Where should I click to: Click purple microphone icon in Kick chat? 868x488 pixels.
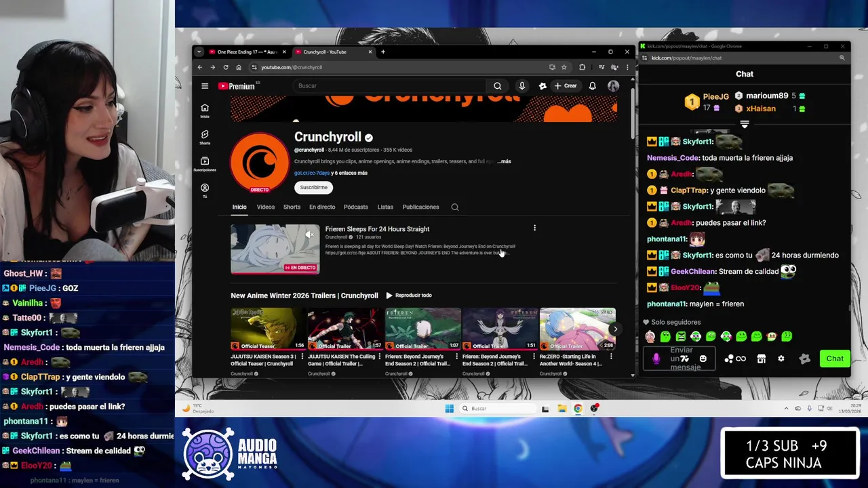656,359
